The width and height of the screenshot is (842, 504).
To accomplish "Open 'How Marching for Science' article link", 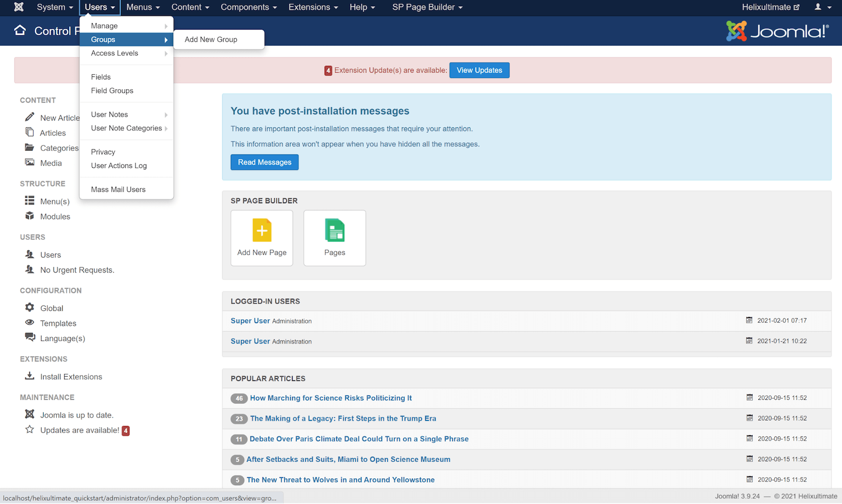I will (x=330, y=398).
